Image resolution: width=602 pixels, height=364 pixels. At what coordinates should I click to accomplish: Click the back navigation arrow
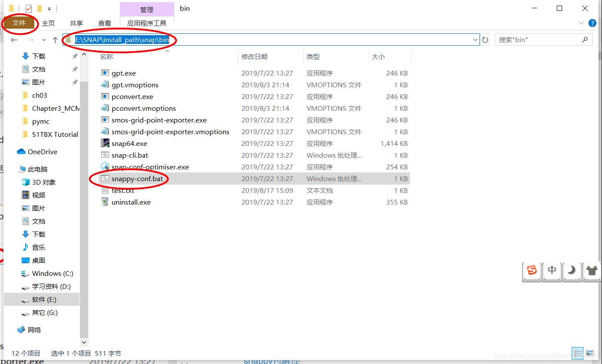point(14,40)
